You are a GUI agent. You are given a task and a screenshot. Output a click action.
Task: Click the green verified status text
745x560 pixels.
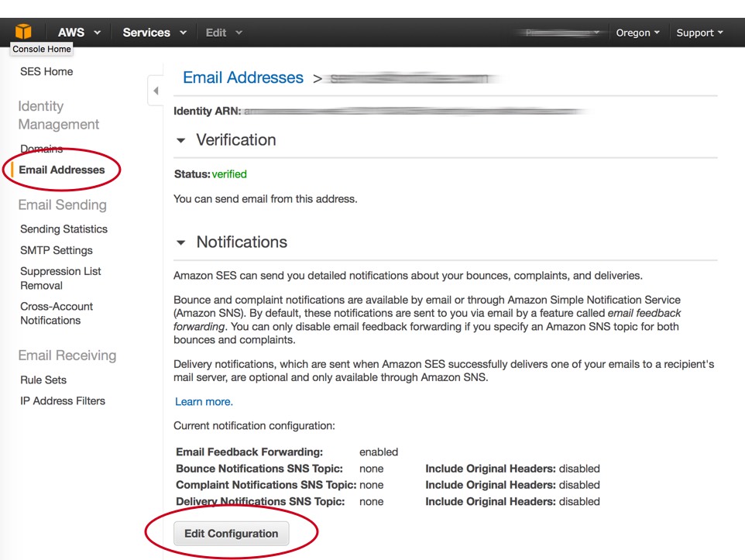(x=229, y=174)
